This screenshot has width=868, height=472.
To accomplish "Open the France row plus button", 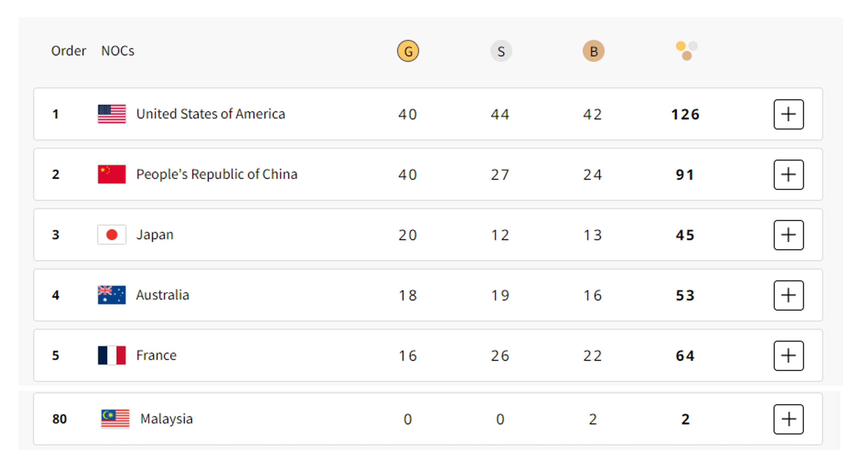I will 788,356.
